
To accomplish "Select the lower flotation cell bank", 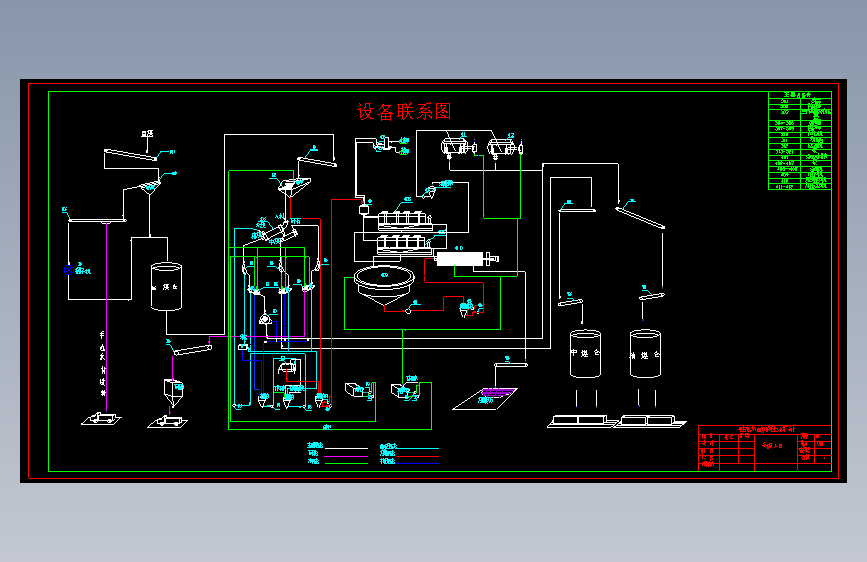I will pyautogui.click(x=404, y=244).
